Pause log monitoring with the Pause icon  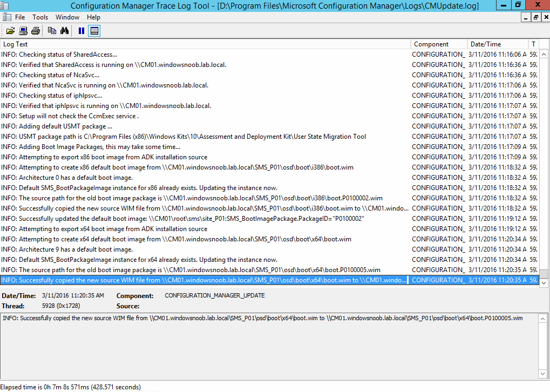pos(82,31)
